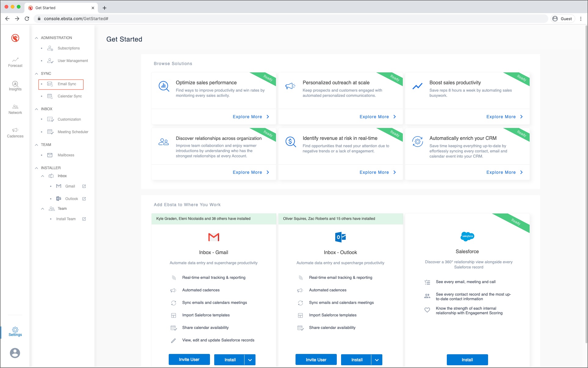The width and height of the screenshot is (588, 368).
Task: Collapse the ADMINISTRATION section
Action: [36, 38]
